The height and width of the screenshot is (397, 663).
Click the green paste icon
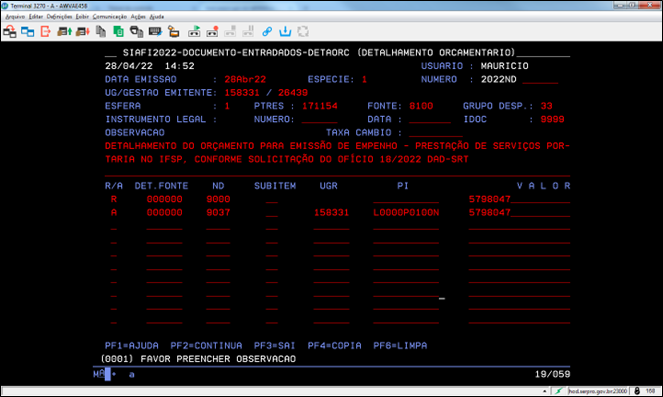click(118, 31)
